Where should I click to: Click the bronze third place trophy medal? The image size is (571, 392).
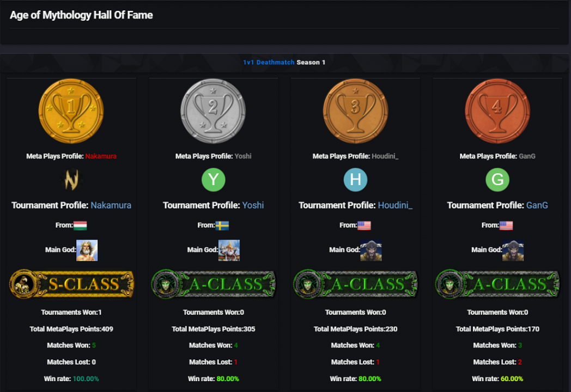355,111
